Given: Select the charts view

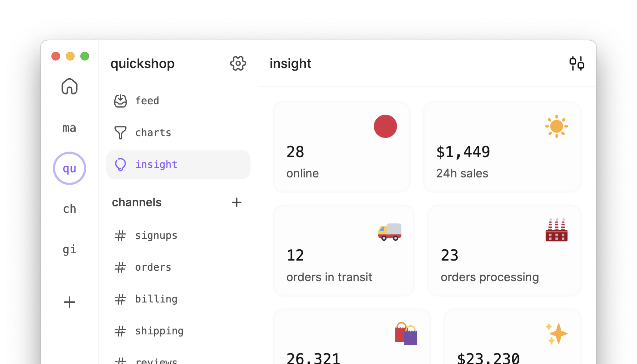Looking at the screenshot, I should point(153,132).
